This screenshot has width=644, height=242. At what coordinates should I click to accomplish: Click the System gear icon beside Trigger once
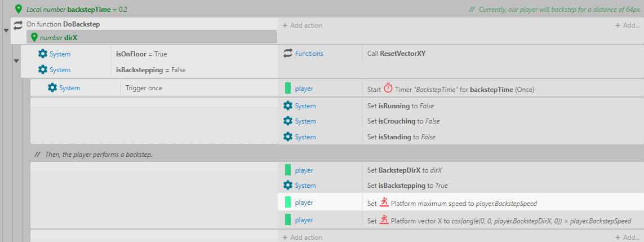click(52, 88)
